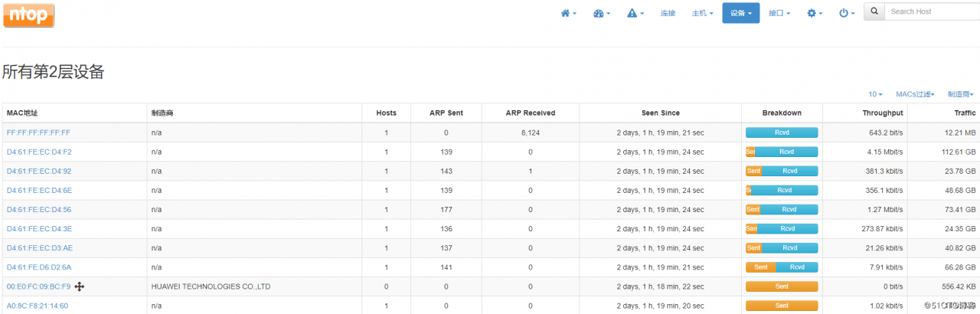Sort table by Throughput column header
Image resolution: width=980 pixels, height=314 pixels.
tap(883, 113)
